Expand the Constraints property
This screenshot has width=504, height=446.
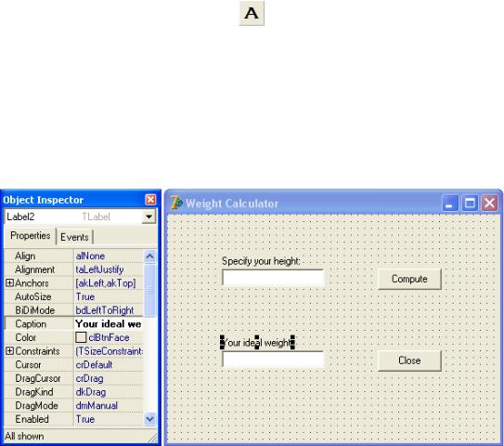[9, 351]
